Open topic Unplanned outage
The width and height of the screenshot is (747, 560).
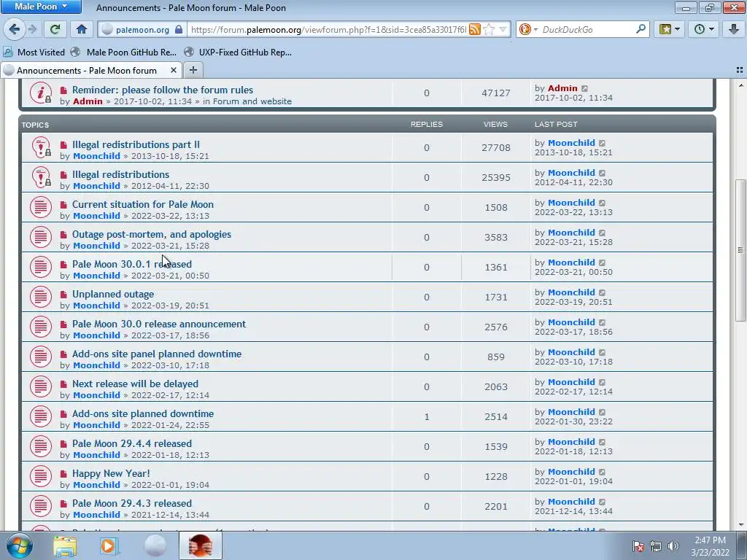pyautogui.click(x=113, y=295)
